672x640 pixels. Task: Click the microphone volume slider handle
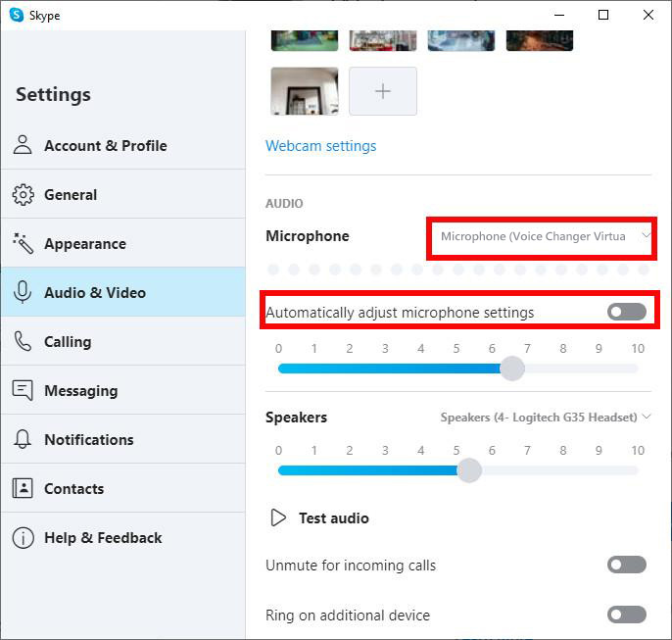coord(512,369)
